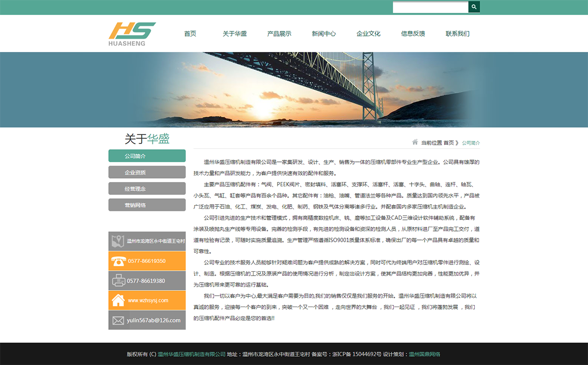
Task: Switch to the 信息反馈 section
Action: [412, 33]
